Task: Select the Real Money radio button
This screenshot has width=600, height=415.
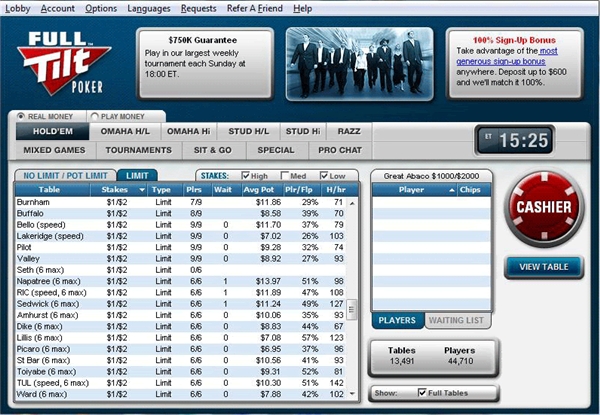Action: pos(22,117)
